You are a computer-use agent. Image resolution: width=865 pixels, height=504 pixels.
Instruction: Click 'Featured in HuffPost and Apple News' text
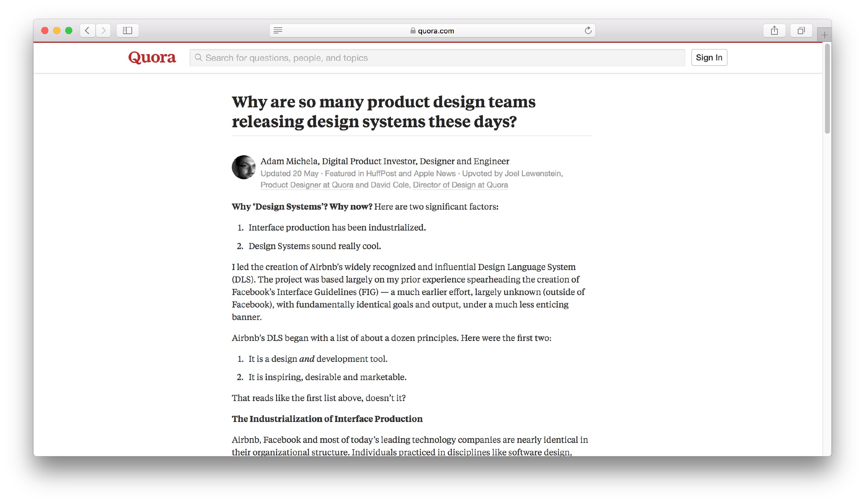(390, 174)
